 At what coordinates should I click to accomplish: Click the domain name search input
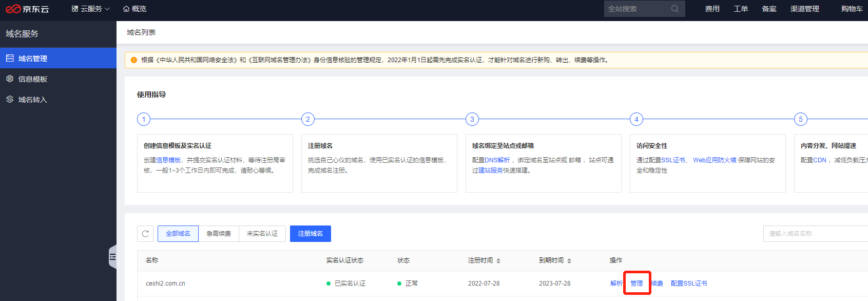click(x=815, y=234)
